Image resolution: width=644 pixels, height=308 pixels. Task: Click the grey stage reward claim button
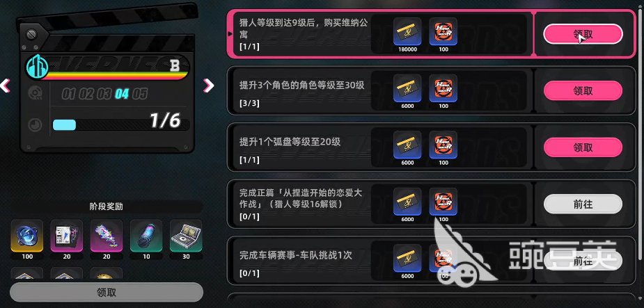[x=107, y=293]
